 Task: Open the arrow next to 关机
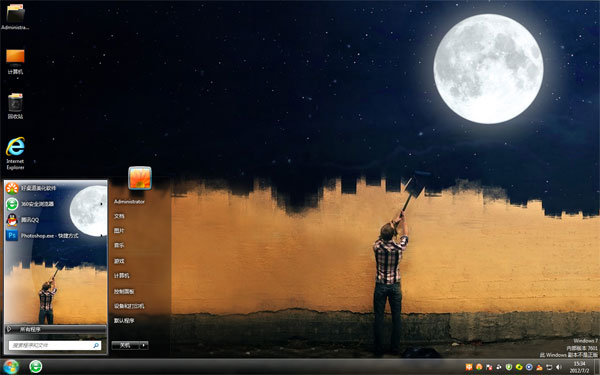(144, 345)
